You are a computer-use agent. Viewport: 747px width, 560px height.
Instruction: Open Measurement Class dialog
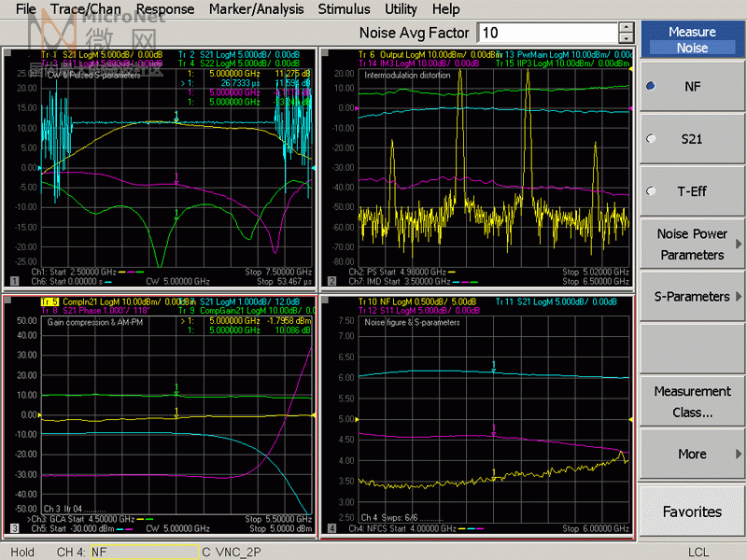(692, 401)
